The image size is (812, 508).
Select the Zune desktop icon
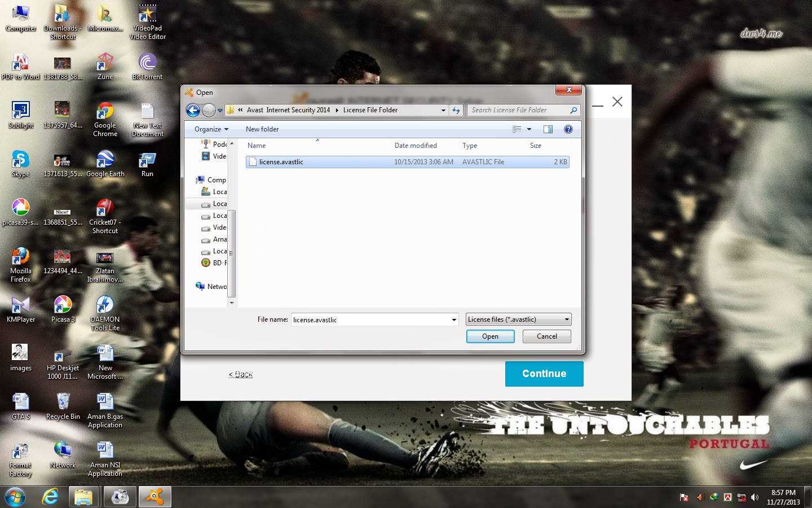pos(105,66)
